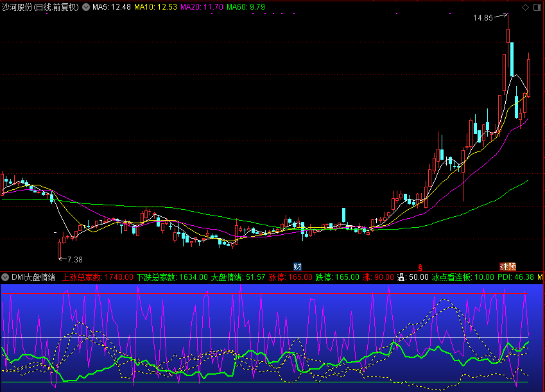Click the 冰点看连板: 10.00 value
The width and height of the screenshot is (545, 392).
tap(463, 277)
